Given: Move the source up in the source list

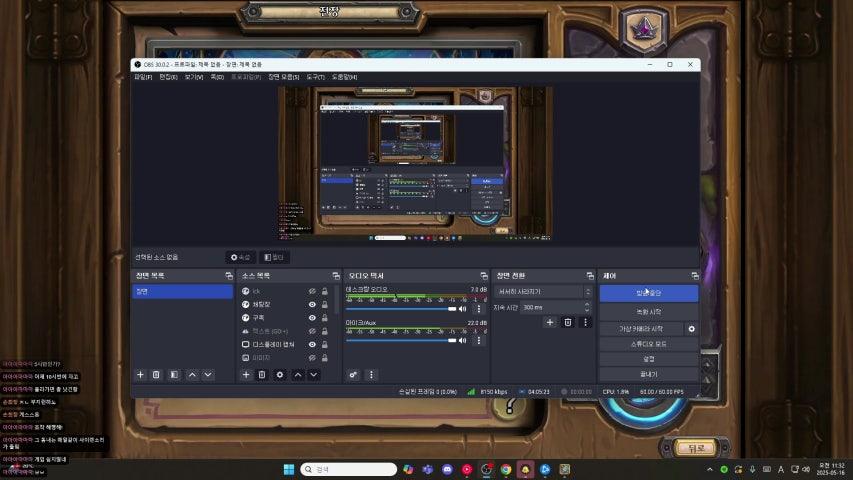Looking at the screenshot, I should click(x=298, y=375).
